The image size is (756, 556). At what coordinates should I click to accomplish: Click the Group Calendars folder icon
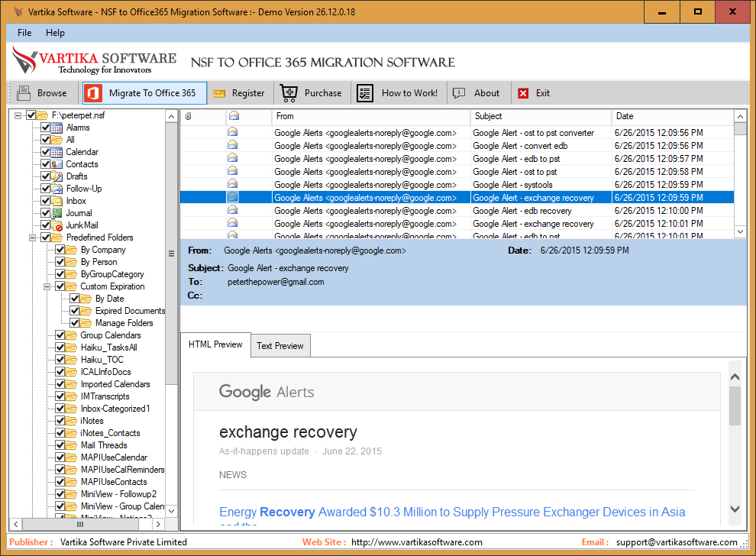[x=71, y=335]
